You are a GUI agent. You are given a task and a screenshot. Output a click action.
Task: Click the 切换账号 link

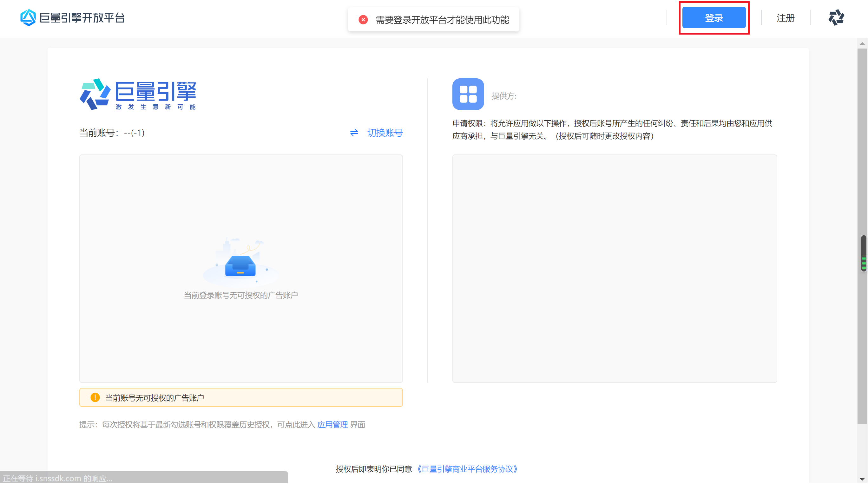[385, 133]
